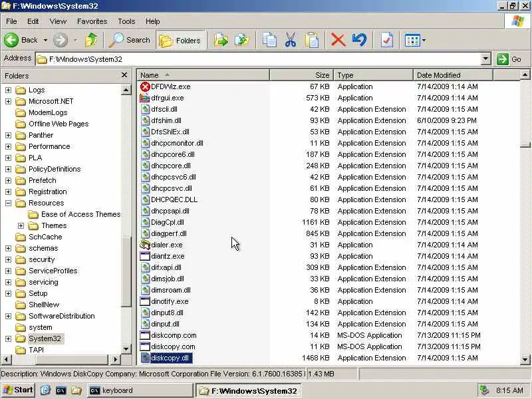Select the dialer.exe file icon
Screen dimensions: 532x399
[145, 245]
